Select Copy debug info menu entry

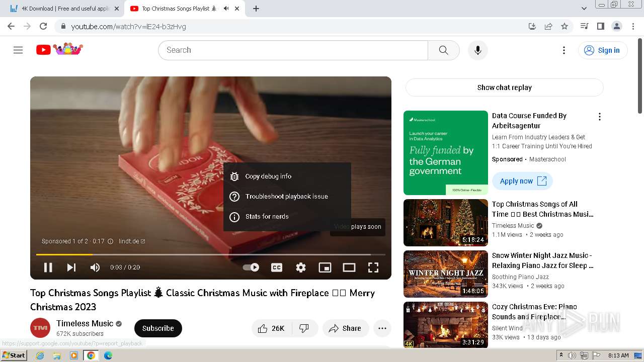(287, 176)
